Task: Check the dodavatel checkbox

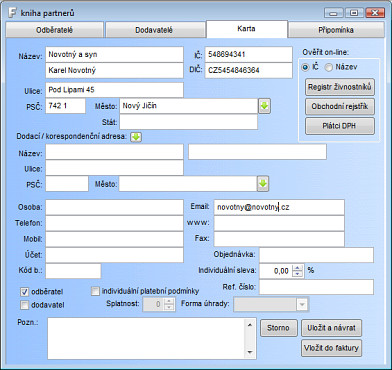Action: point(24,305)
